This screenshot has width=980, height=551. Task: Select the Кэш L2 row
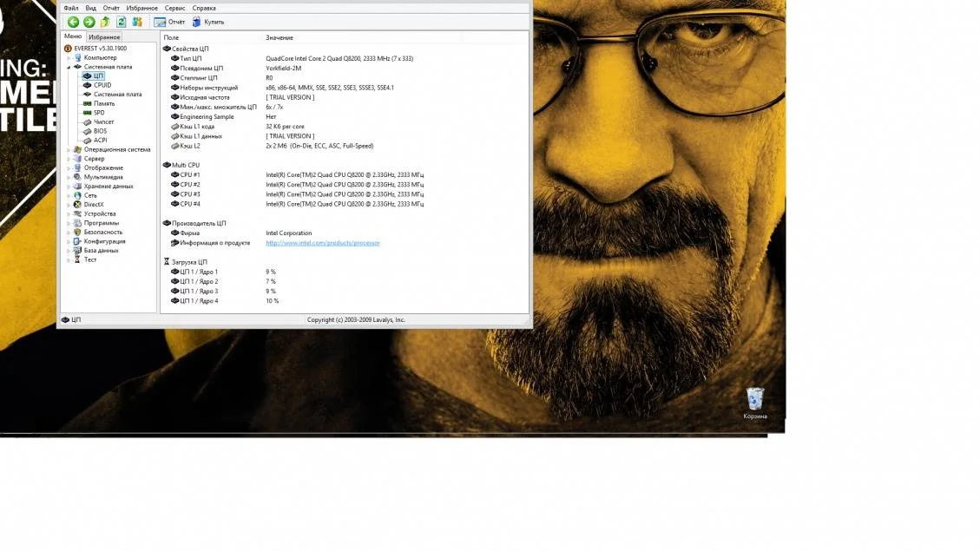pyautogui.click(x=345, y=146)
